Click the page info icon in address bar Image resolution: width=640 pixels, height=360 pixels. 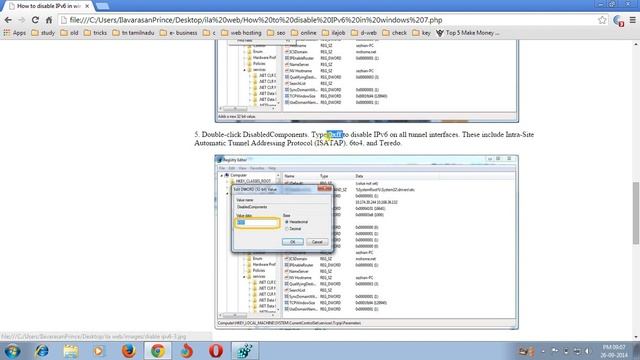tap(64, 20)
